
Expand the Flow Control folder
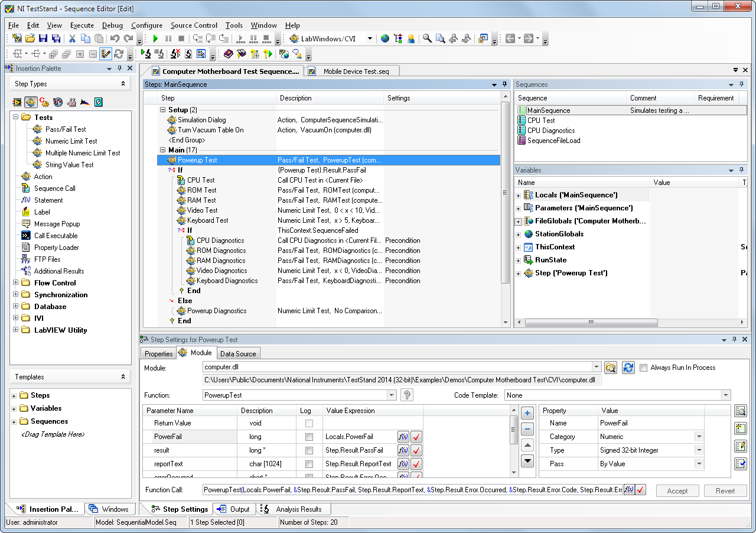(16, 283)
